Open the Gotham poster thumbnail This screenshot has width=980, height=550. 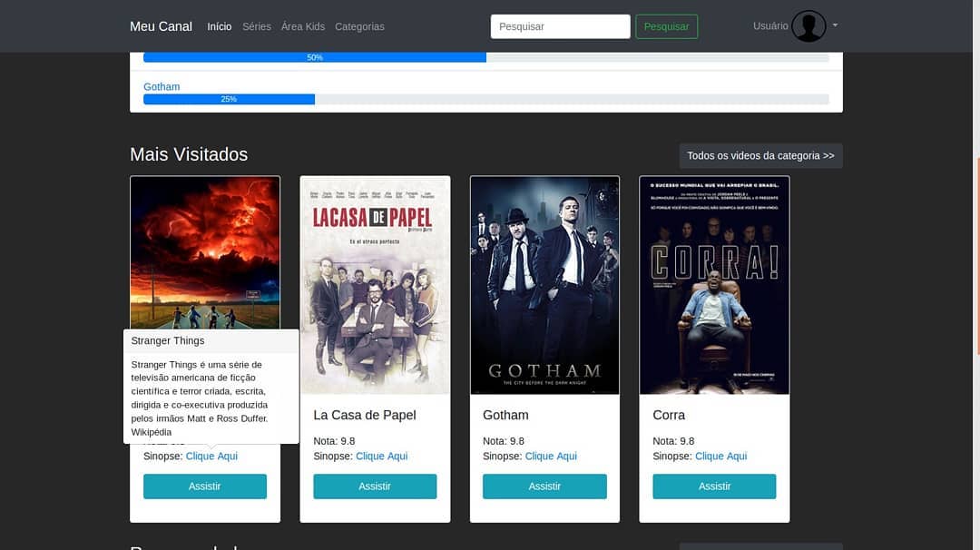coord(544,285)
